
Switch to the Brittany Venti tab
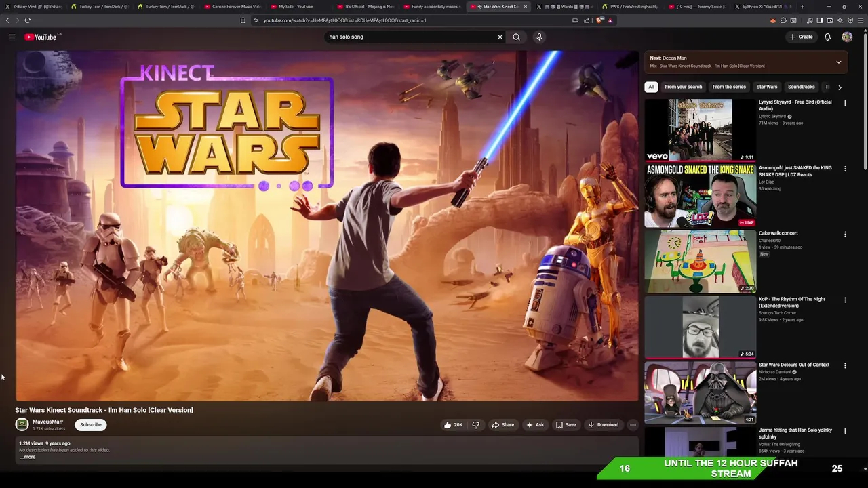tap(33, 7)
